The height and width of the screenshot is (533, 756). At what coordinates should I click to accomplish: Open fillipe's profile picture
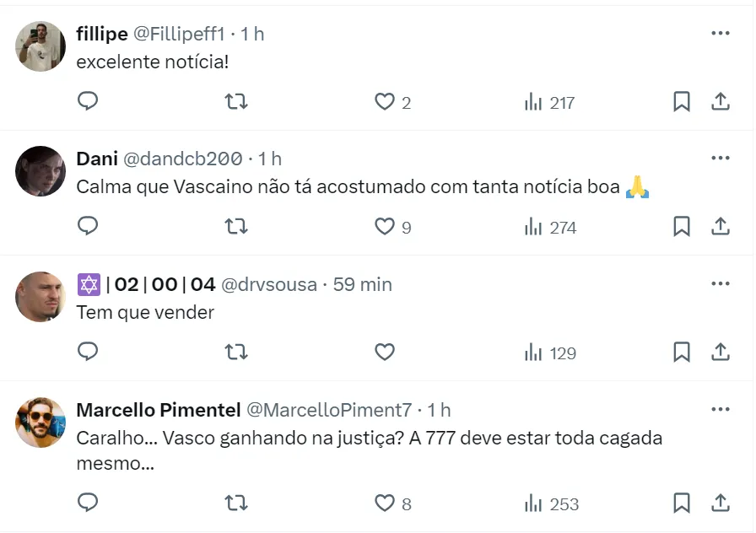(x=40, y=46)
